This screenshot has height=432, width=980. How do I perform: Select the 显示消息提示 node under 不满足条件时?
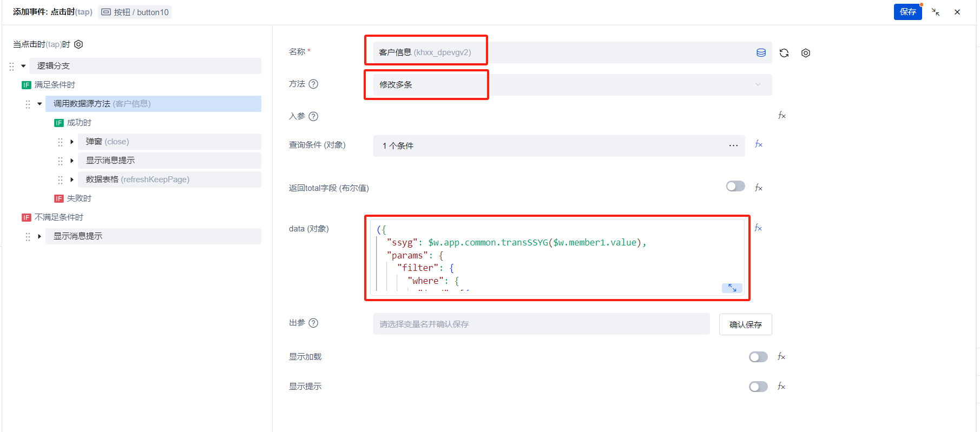click(78, 236)
